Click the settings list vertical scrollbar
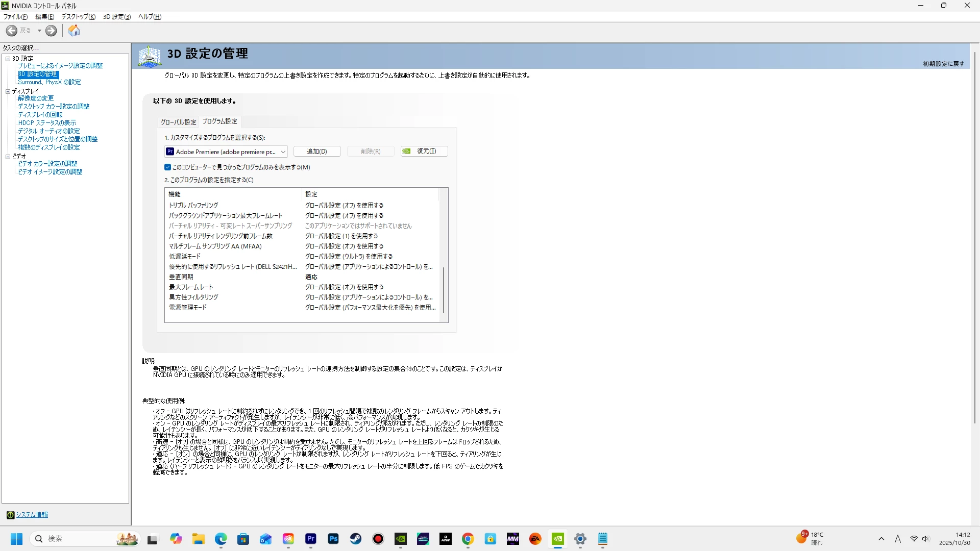The height and width of the screenshot is (551, 980). [444, 290]
